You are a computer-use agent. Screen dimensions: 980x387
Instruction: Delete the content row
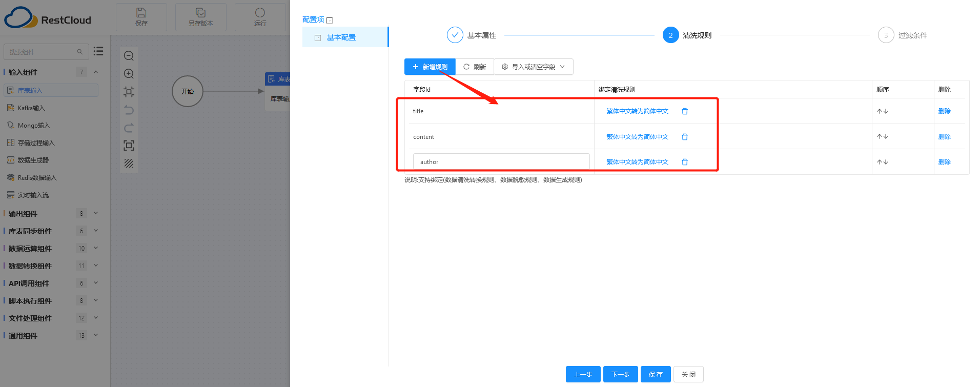(944, 137)
